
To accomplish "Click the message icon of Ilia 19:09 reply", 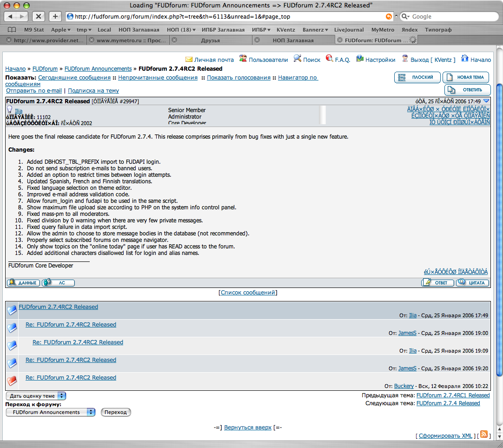I will 12,345.
